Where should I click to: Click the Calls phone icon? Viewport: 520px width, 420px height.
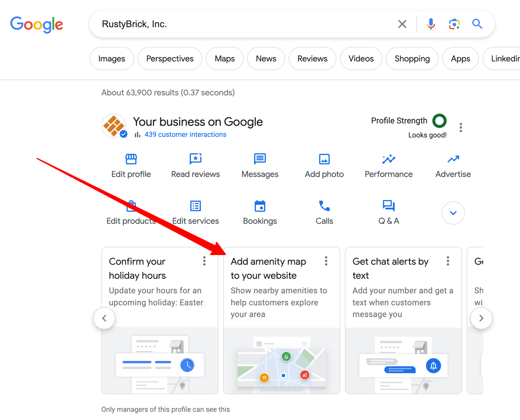click(x=324, y=206)
